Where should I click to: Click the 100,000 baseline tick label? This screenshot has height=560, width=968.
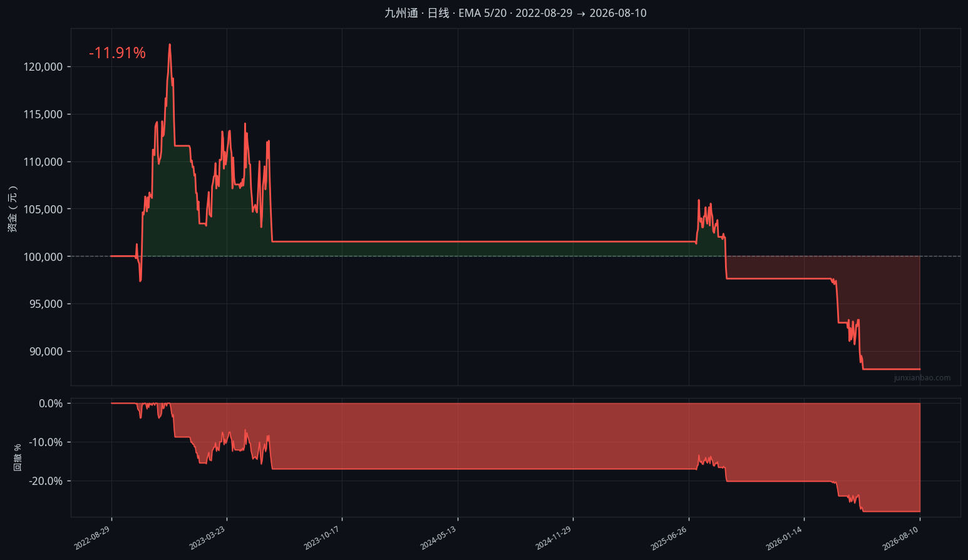(x=43, y=257)
